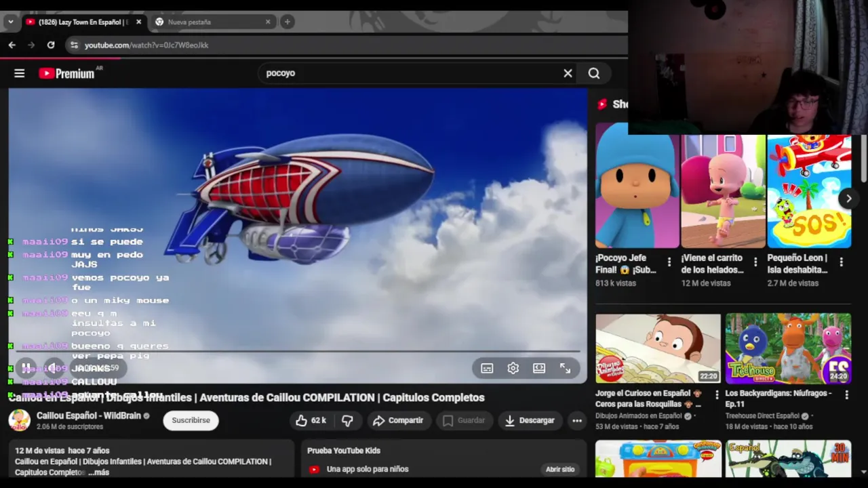Like the video (62 k)

click(311, 420)
